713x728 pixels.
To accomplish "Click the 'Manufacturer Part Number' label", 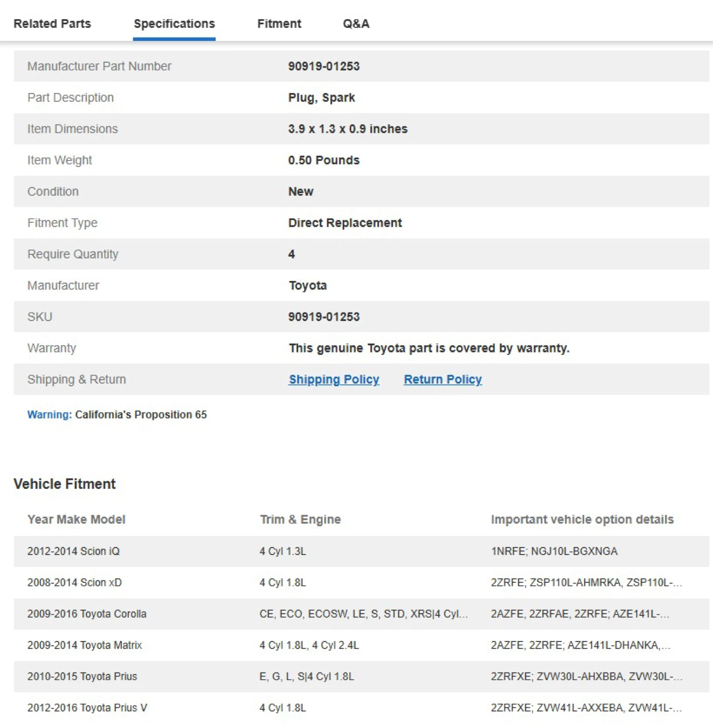I will [100, 66].
